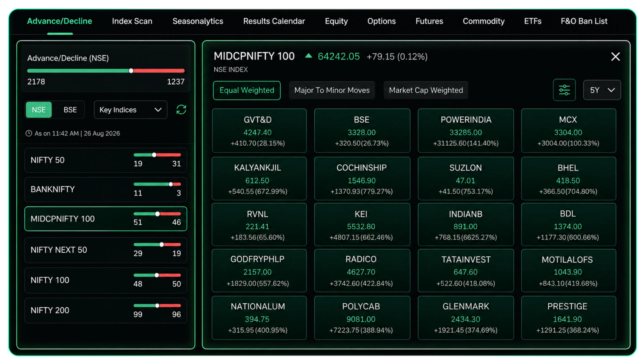This screenshot has width=644, height=362.
Task: Open the TATAINVEST stock card
Action: coord(466,270)
